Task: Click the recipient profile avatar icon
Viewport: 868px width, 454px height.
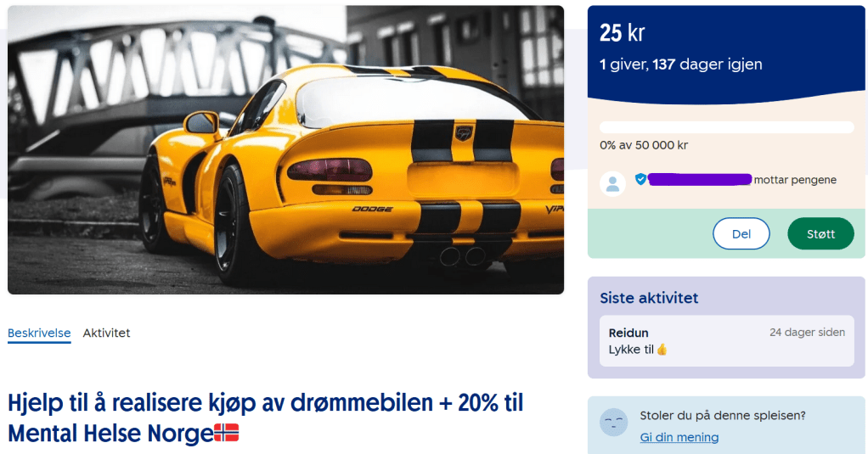Action: pyautogui.click(x=613, y=183)
